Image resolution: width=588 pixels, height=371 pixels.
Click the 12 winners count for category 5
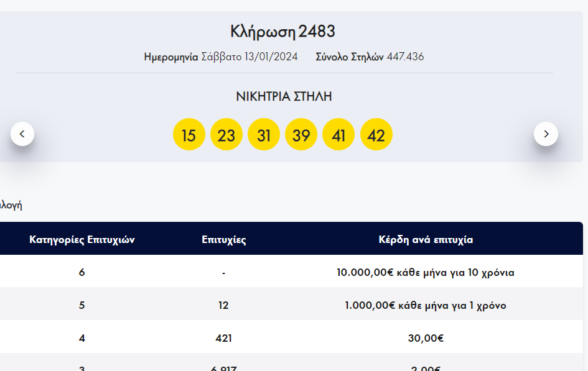[x=223, y=306]
